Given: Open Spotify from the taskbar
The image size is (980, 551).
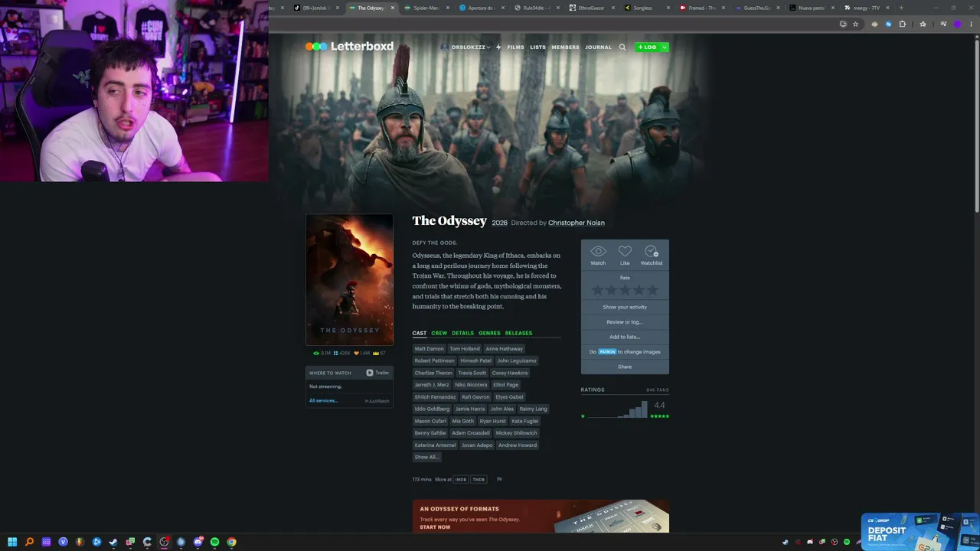Looking at the screenshot, I should (x=214, y=542).
